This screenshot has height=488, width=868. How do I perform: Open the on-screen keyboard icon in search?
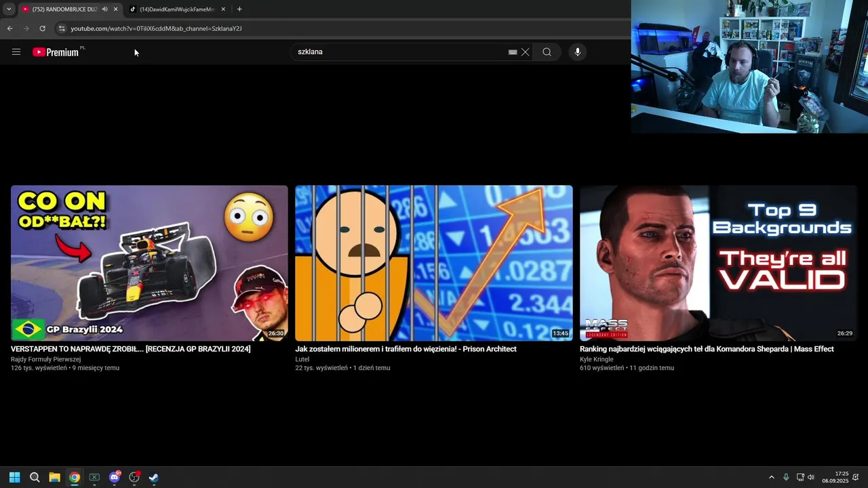[x=513, y=52]
